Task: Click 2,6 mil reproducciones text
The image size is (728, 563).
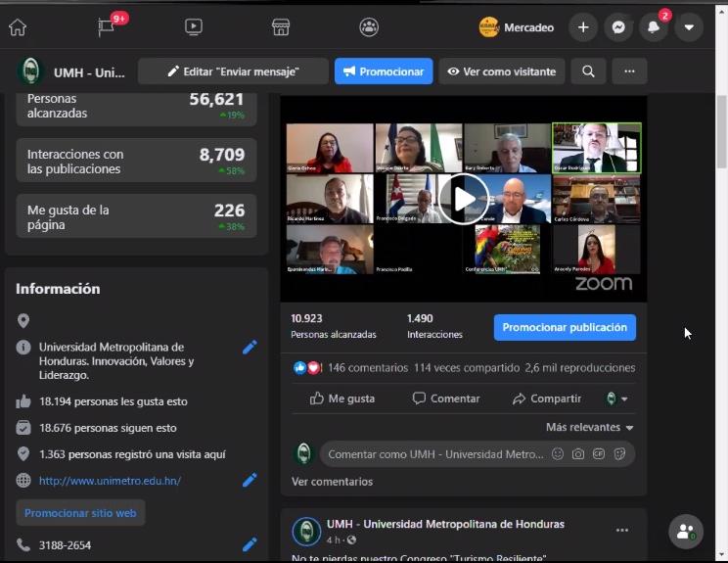Action: (x=580, y=368)
